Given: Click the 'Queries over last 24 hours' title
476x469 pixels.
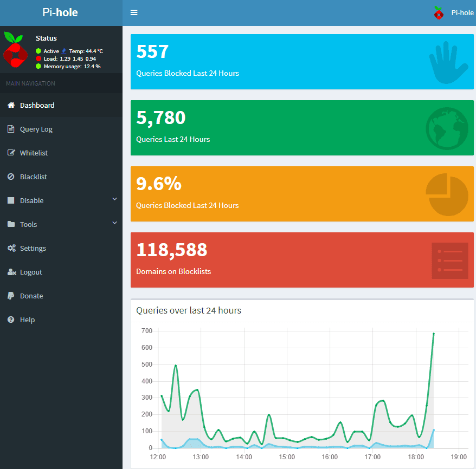Looking at the screenshot, I should pyautogui.click(x=189, y=310).
